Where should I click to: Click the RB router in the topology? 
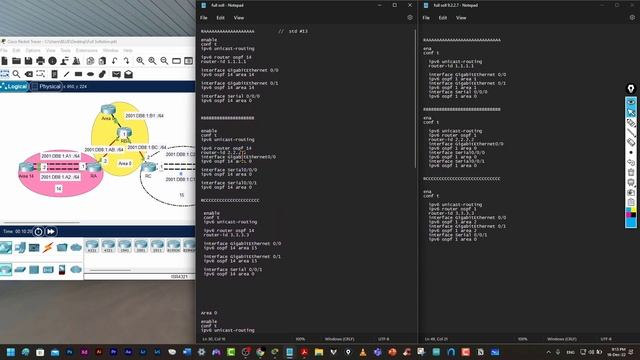point(124,132)
